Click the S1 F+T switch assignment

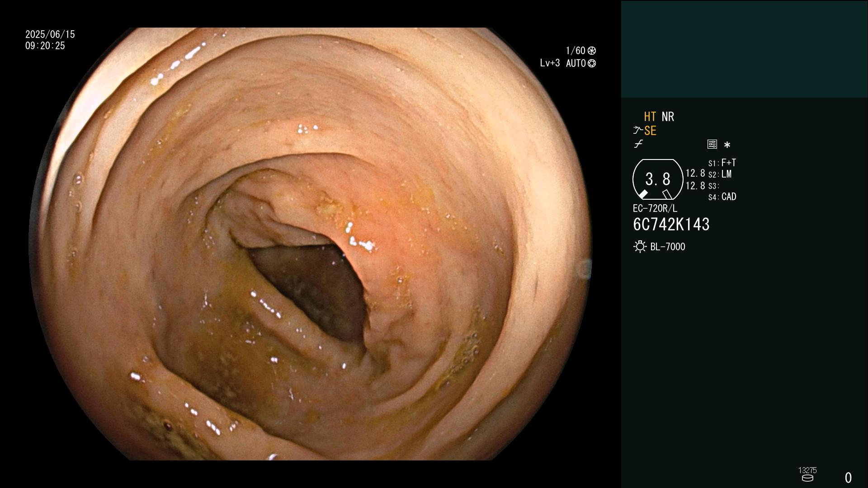pyautogui.click(x=722, y=163)
